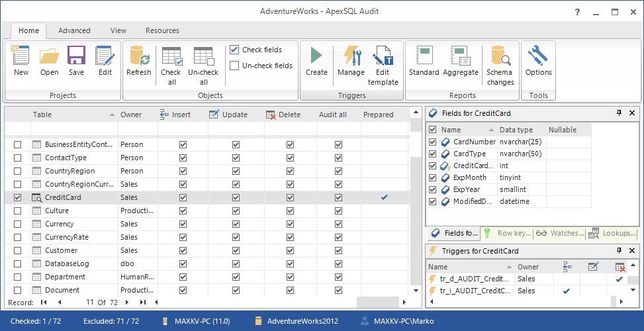Pin the Fields for CreditCard panel

coord(620,113)
